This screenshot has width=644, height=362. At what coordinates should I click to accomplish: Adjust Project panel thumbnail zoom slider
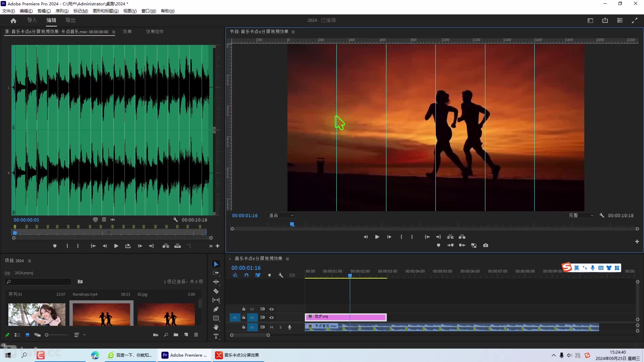[x=47, y=335]
